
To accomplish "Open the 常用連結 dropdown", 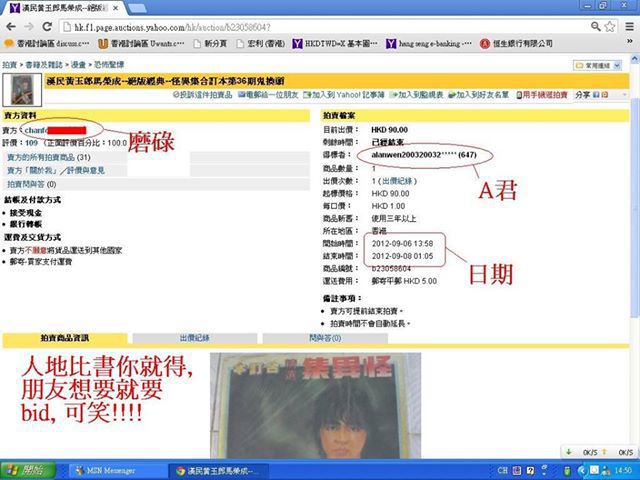I will [x=598, y=65].
